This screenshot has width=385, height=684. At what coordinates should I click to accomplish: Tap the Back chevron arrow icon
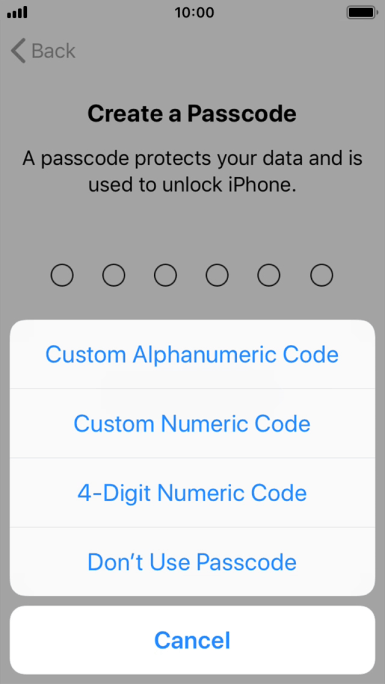[18, 51]
